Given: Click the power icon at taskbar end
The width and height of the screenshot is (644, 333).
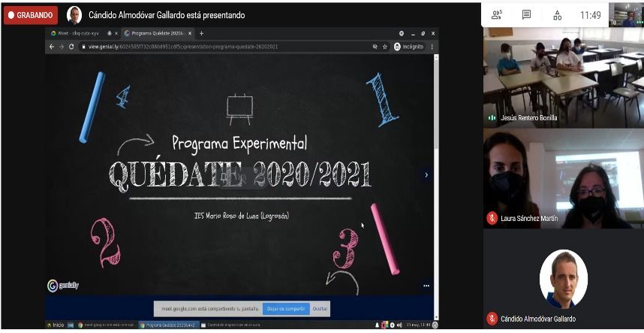Looking at the screenshot, I should pyautogui.click(x=435, y=325).
